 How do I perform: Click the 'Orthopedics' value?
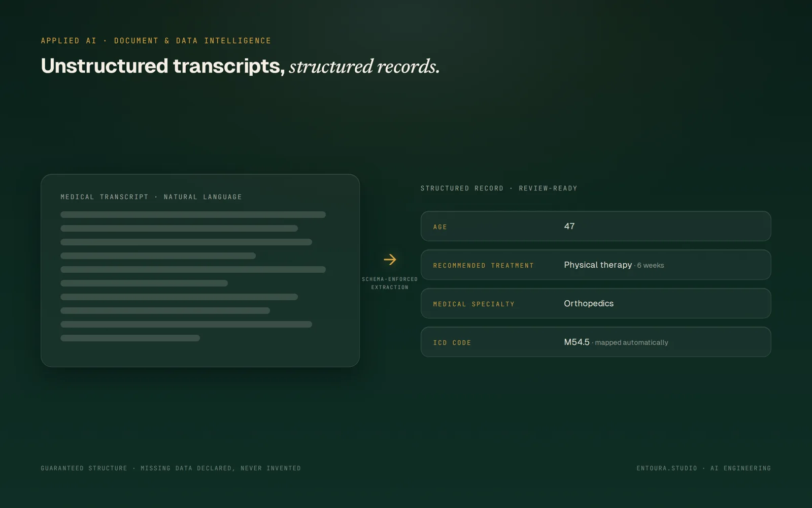[589, 304]
